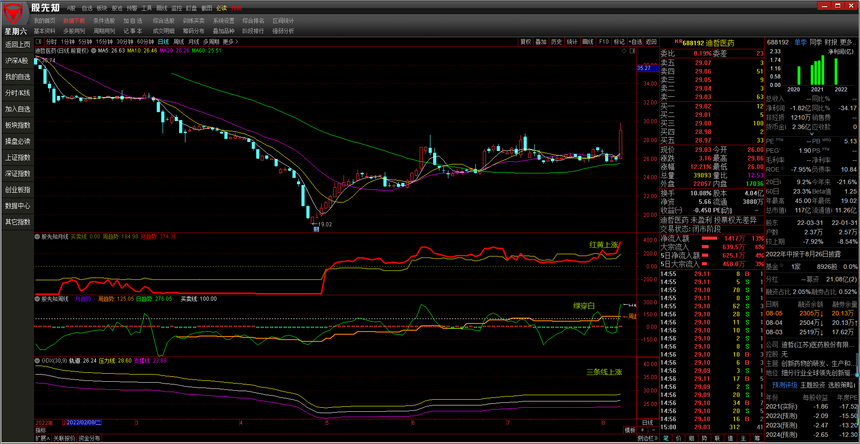Open the 工具 menu
This screenshot has height=444, width=860.
click(x=146, y=9)
